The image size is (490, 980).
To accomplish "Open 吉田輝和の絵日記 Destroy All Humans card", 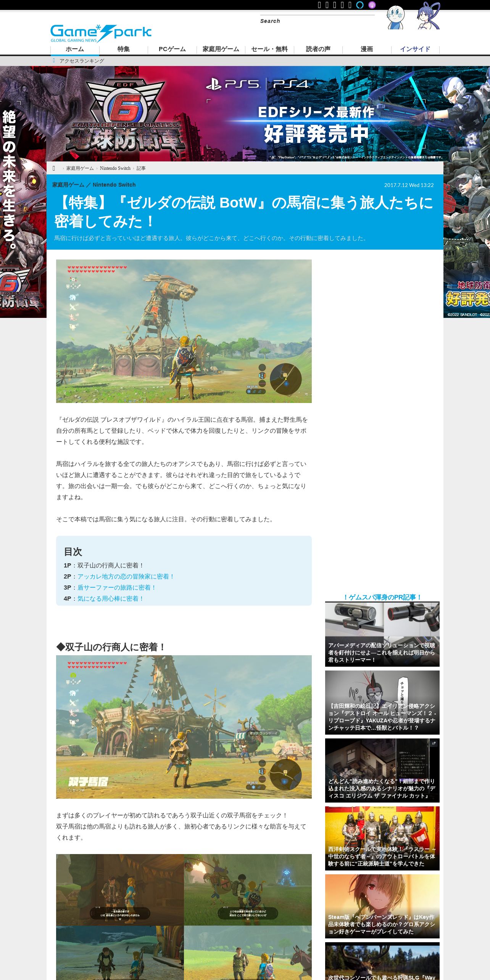I will pyautogui.click(x=382, y=703).
